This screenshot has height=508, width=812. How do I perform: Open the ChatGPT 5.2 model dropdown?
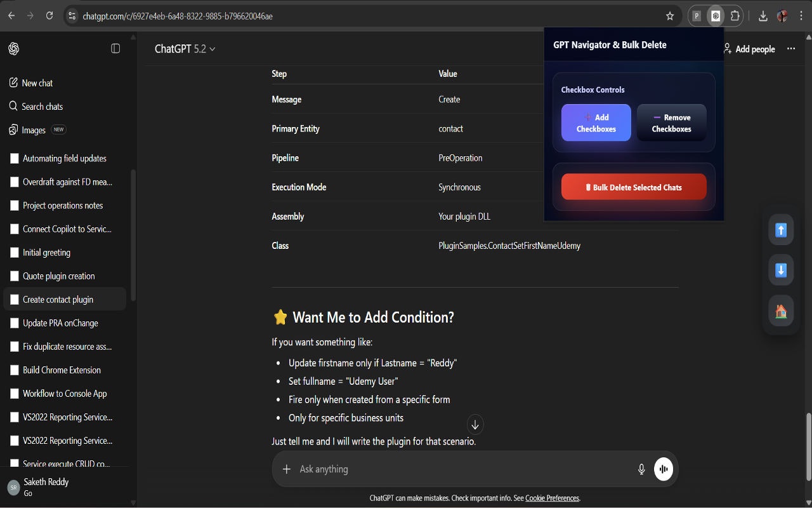[185, 48]
